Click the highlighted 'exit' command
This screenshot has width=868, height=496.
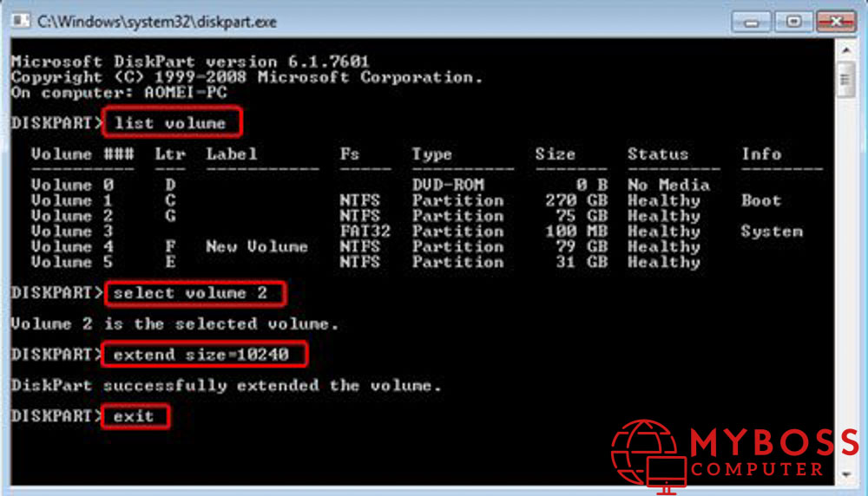[135, 416]
